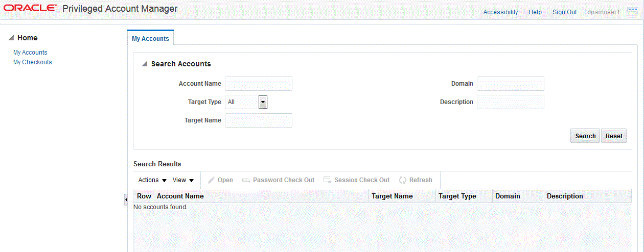Click the Password Check Out label
644x252 pixels.
[284, 180]
